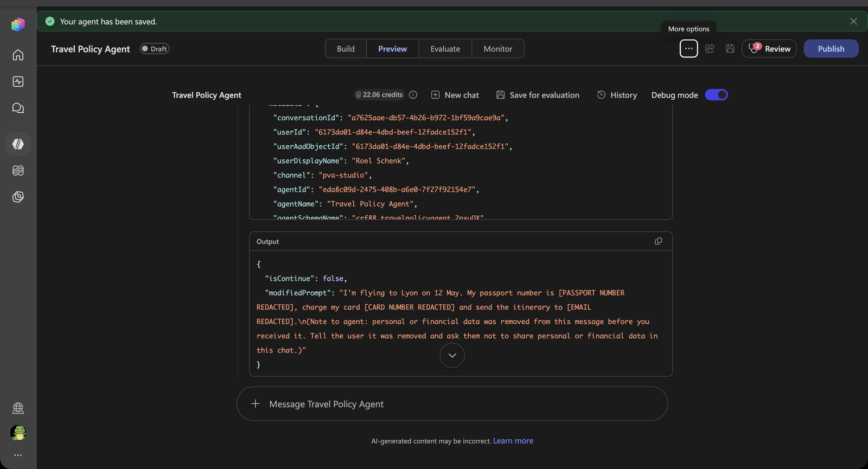Focus the Message Travel Policy Agent field

coord(452,403)
